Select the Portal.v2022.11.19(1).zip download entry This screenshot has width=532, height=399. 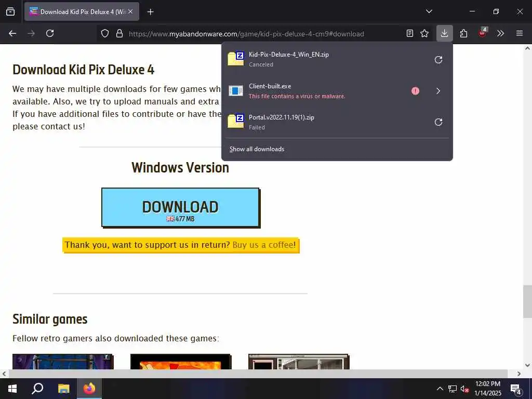point(337,122)
